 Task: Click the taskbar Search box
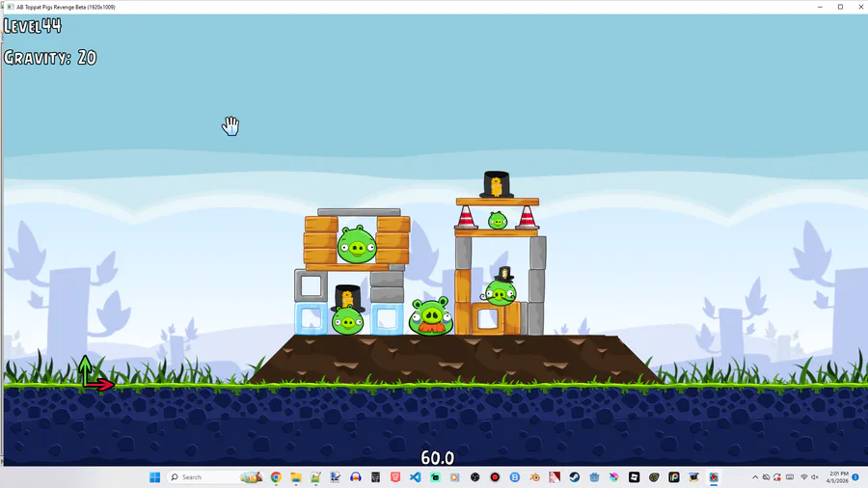click(216, 477)
